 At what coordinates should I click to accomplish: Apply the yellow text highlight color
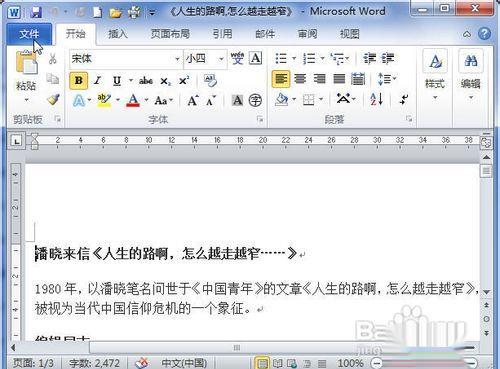point(104,100)
